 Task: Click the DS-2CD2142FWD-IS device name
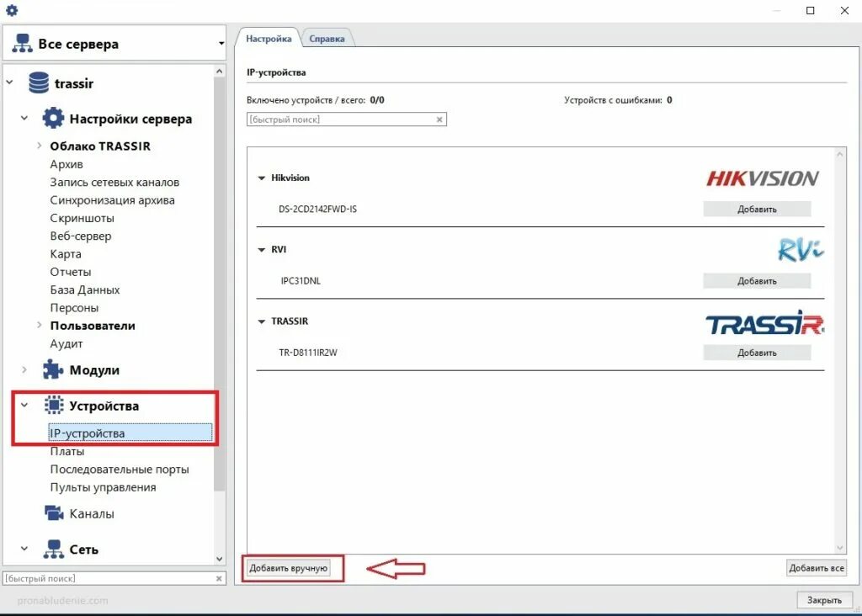317,209
